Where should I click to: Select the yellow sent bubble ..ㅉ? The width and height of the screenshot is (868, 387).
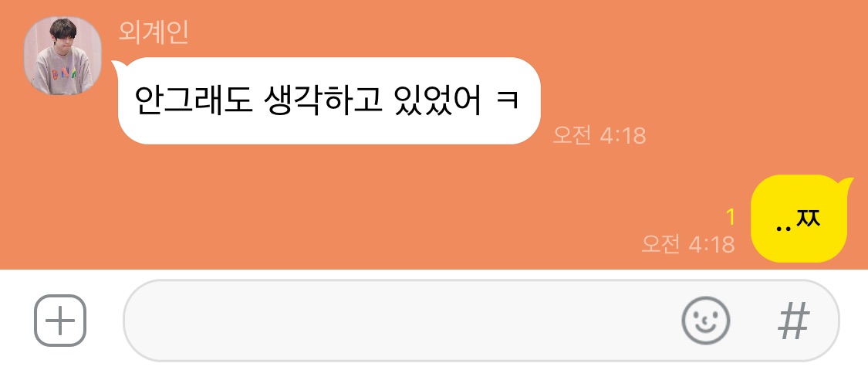799,219
